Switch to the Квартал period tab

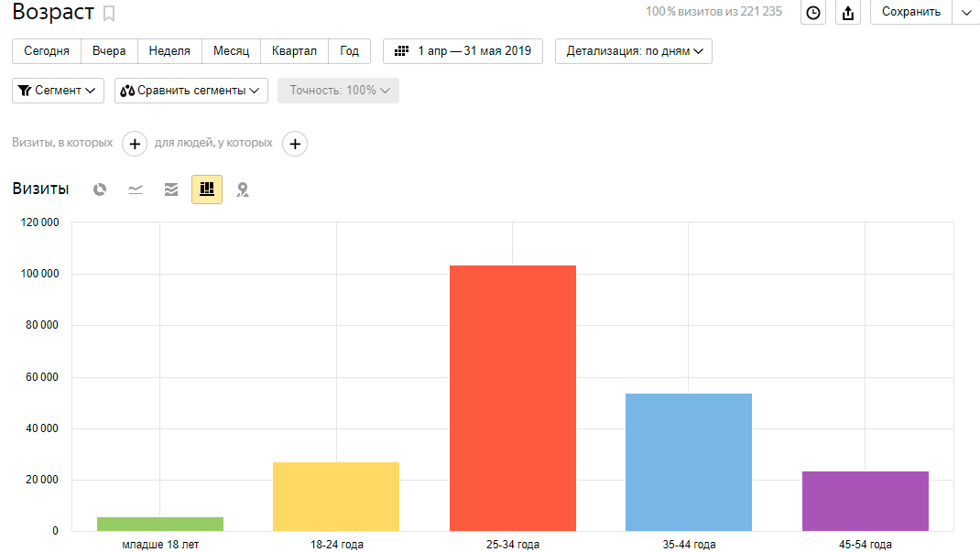click(294, 51)
